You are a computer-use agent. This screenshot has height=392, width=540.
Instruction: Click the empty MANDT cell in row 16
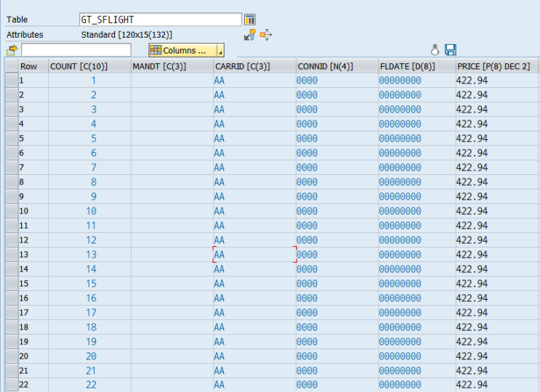point(172,298)
